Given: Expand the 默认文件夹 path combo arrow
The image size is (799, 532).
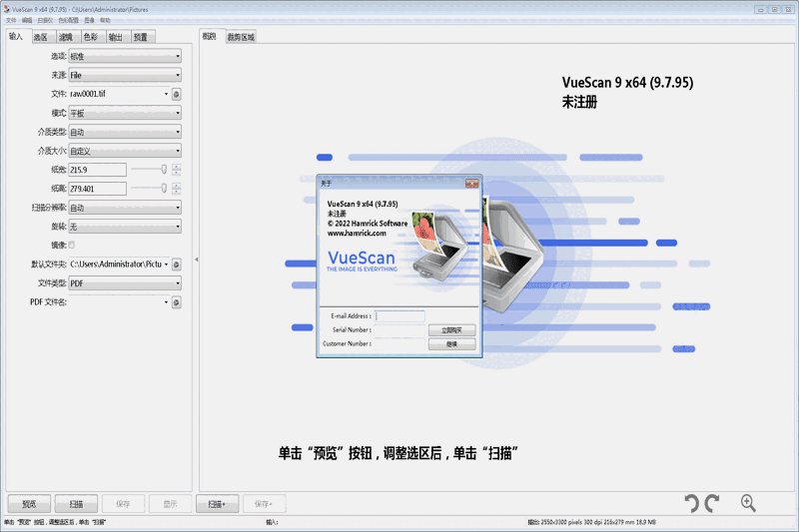Looking at the screenshot, I should (x=166, y=265).
